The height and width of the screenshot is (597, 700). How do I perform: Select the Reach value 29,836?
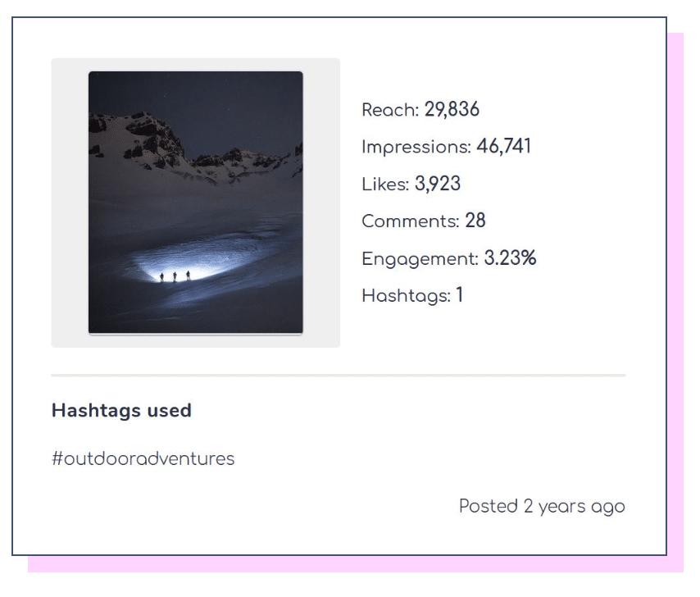click(x=452, y=109)
